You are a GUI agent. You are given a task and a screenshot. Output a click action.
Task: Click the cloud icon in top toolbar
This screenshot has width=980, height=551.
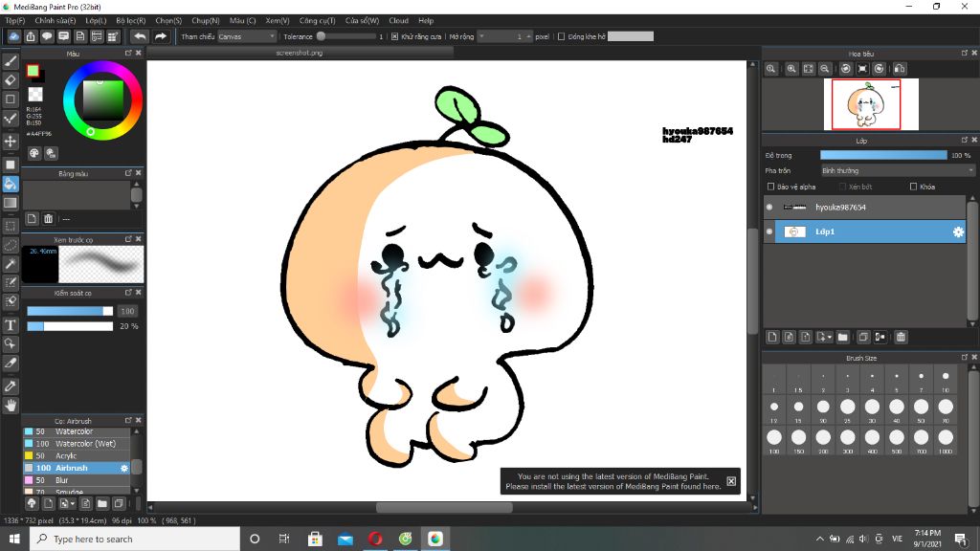coord(13,37)
